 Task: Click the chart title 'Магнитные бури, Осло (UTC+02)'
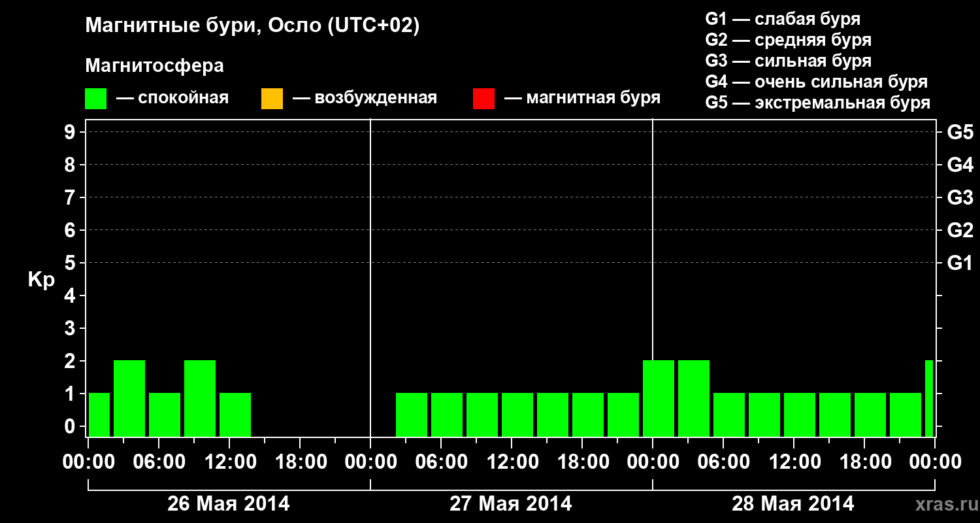pos(253,26)
